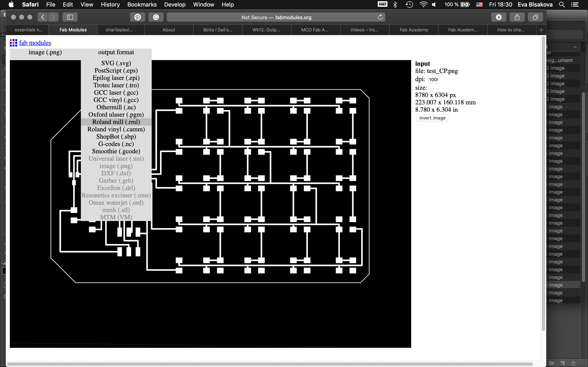Click the dpi input field
Image resolution: width=588 pixels, height=367 pixels.
point(433,79)
